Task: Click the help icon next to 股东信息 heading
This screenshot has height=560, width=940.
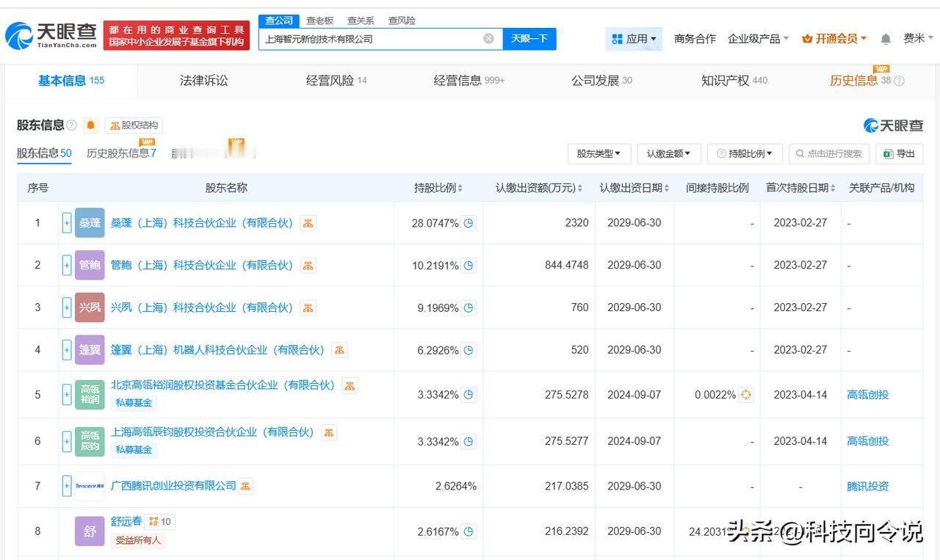Action: (x=71, y=126)
